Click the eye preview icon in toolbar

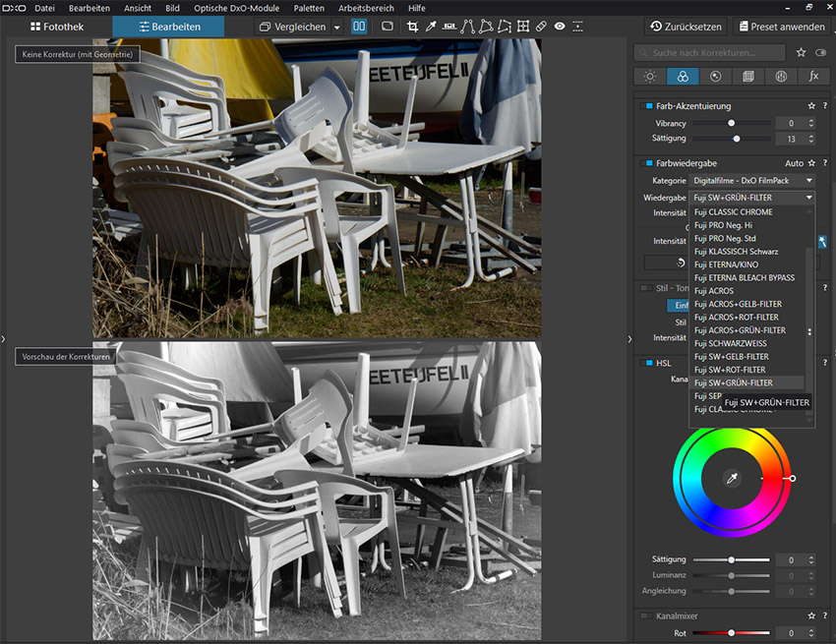(x=559, y=27)
